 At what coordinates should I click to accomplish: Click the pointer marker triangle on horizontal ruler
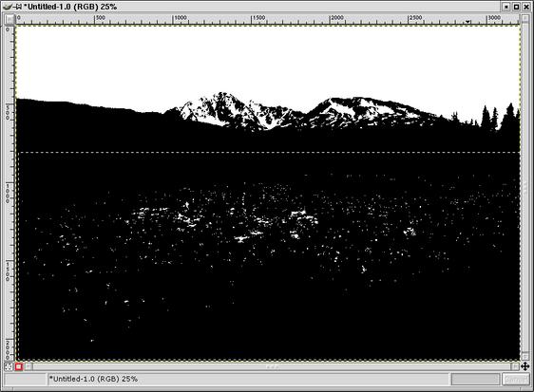point(467,22)
